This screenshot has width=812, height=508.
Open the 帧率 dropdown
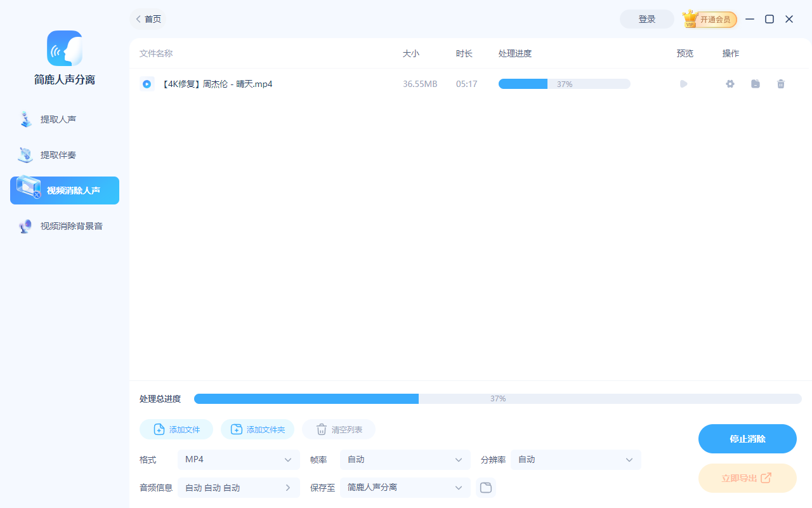coord(405,459)
